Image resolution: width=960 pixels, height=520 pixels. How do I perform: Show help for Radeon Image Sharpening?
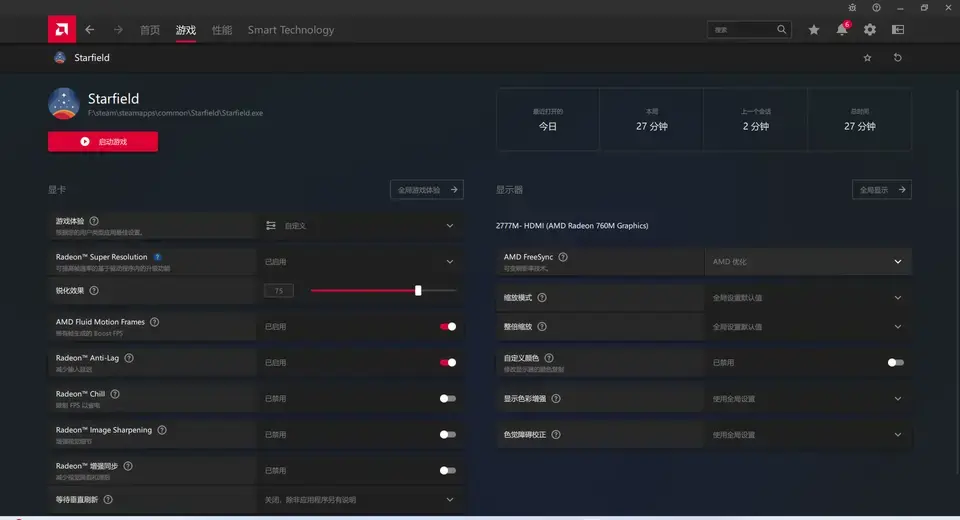pyautogui.click(x=162, y=430)
